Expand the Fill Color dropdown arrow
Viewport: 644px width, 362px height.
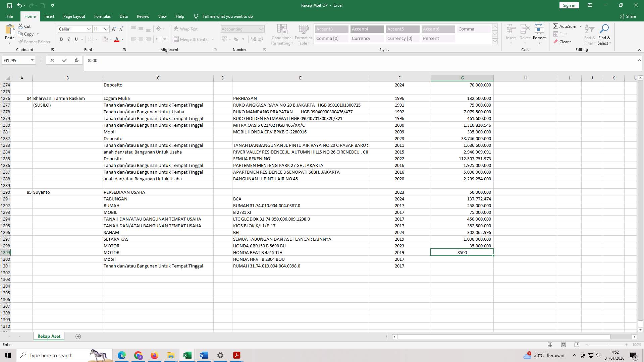[110, 39]
